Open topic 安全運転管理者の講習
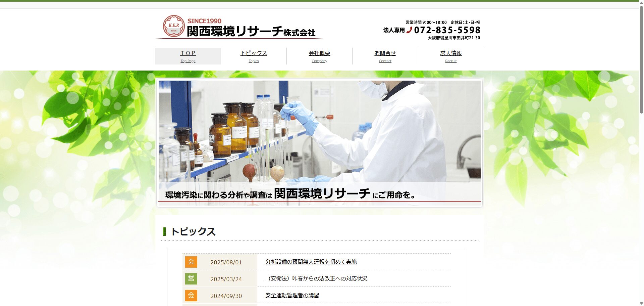The width and height of the screenshot is (644, 306). click(292, 295)
